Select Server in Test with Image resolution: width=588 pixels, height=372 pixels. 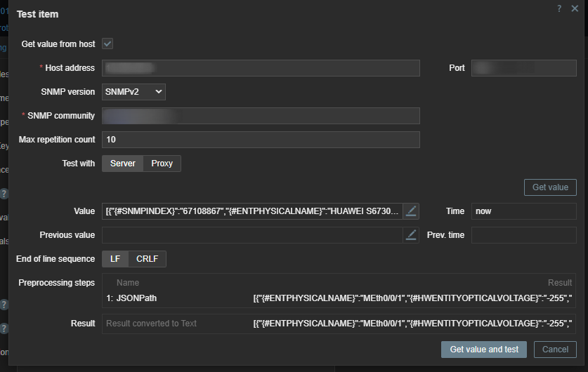coord(123,164)
